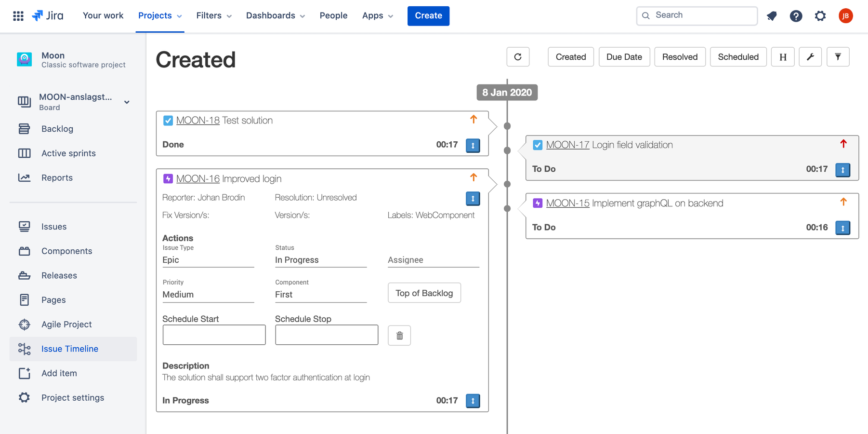868x434 pixels.
Task: Switch timeline to Scheduled
Action: click(738, 57)
